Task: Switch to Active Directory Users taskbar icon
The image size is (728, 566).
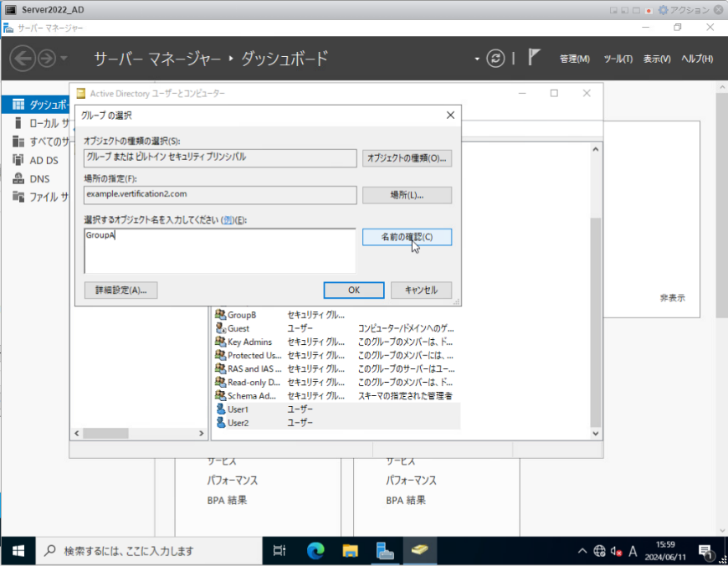Action: coord(420,551)
